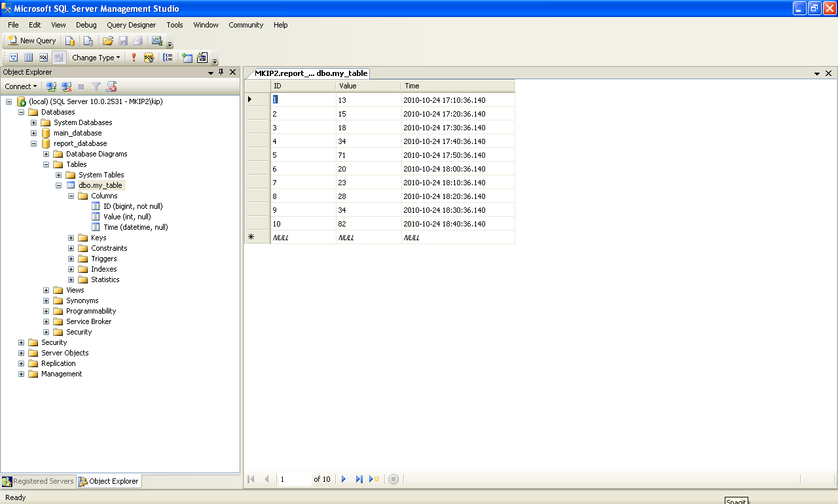
Task: Jump to last record button
Action: point(359,479)
